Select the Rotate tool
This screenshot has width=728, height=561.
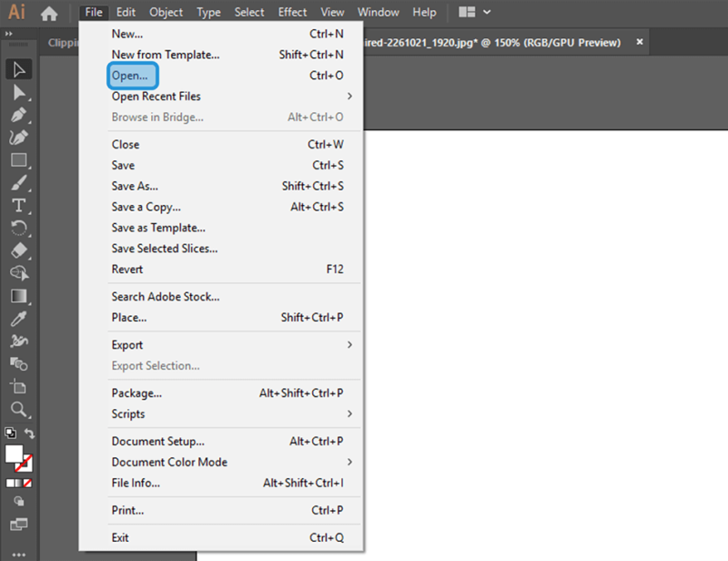[x=18, y=228]
